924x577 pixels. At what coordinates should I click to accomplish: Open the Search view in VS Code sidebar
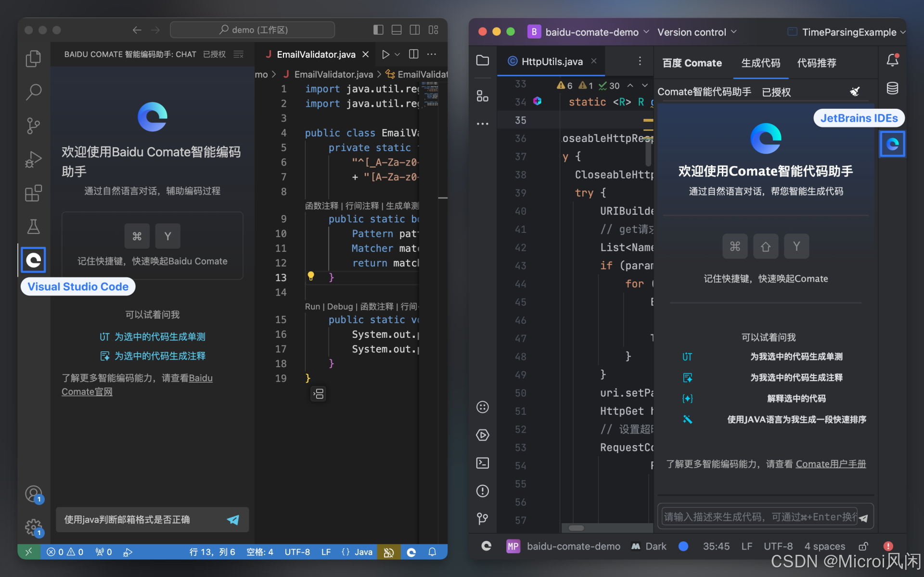[33, 91]
